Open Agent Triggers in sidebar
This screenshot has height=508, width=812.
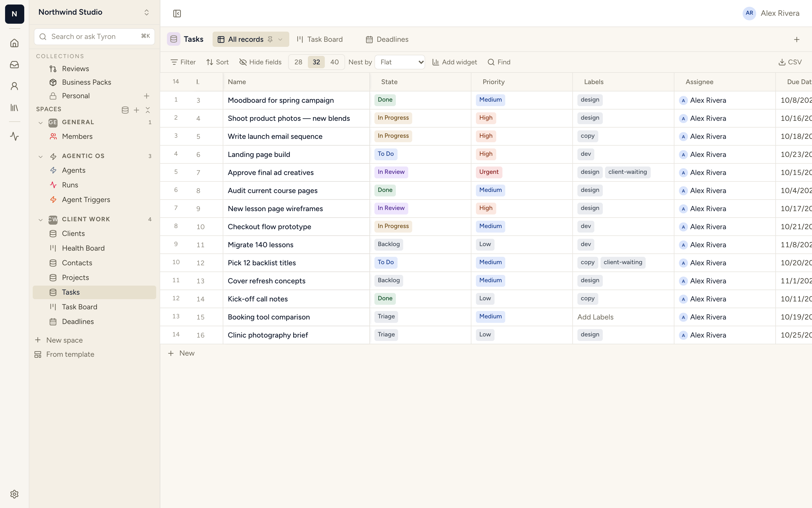click(x=94, y=200)
